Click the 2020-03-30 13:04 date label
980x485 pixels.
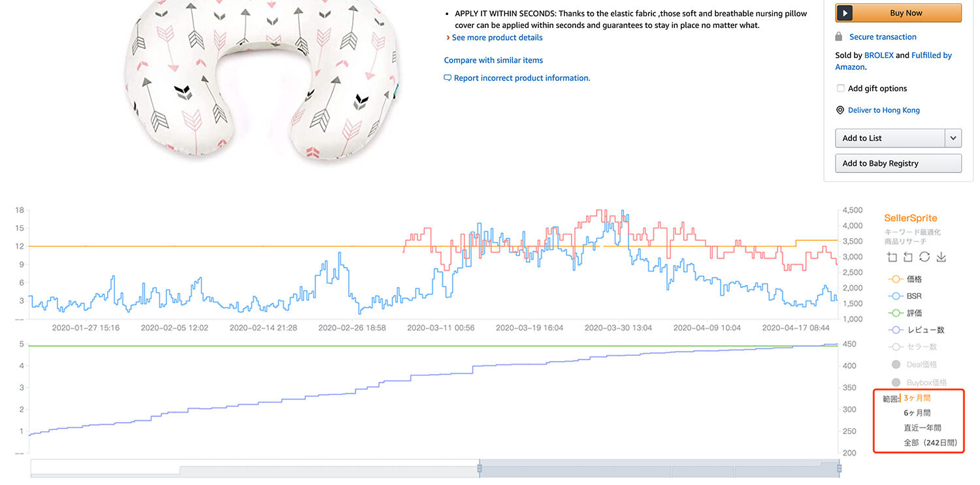(x=618, y=328)
